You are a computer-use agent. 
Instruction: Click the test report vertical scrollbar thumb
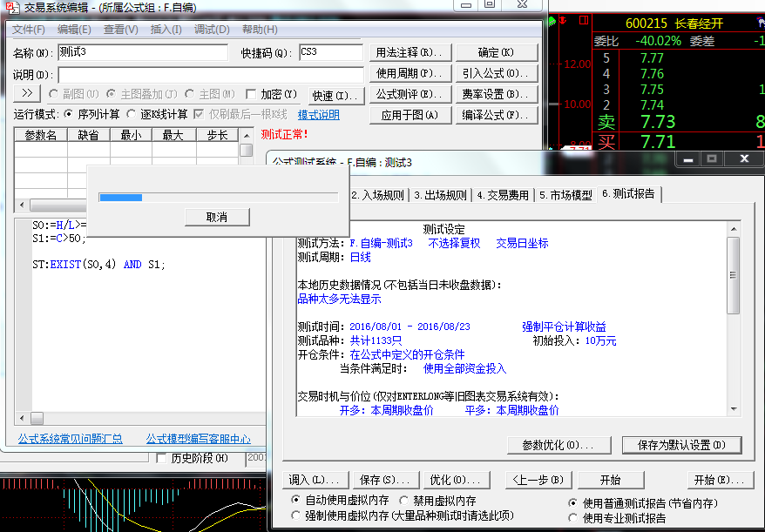734,275
